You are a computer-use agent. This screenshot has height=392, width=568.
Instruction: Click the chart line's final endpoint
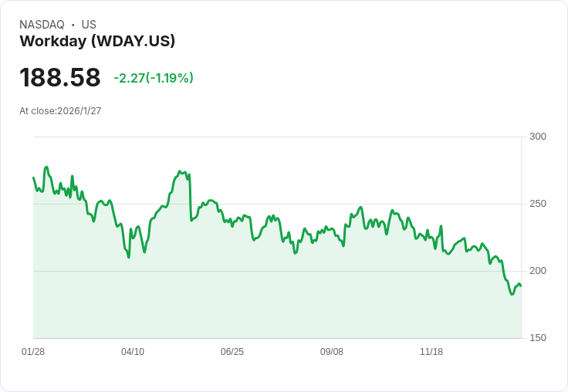521,286
